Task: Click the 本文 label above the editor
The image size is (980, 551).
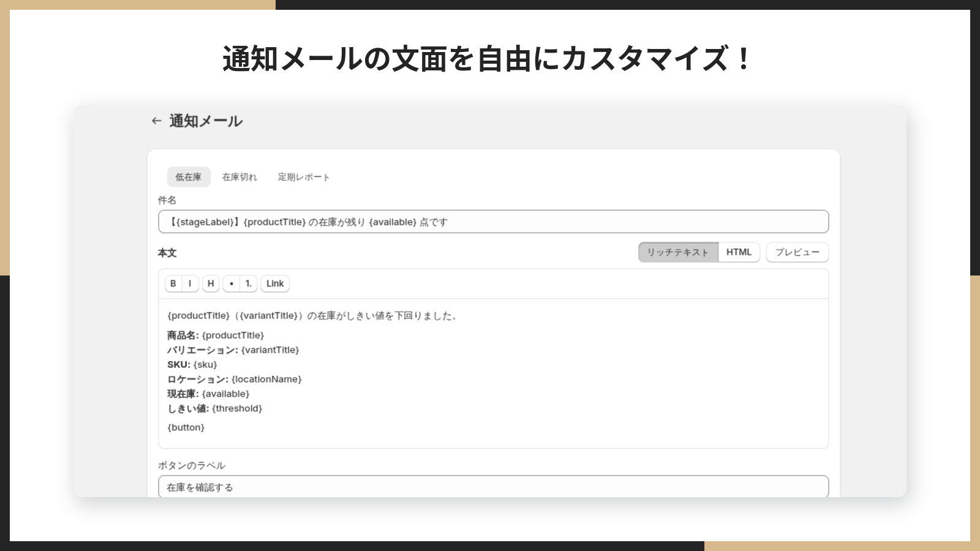Action: [x=167, y=253]
